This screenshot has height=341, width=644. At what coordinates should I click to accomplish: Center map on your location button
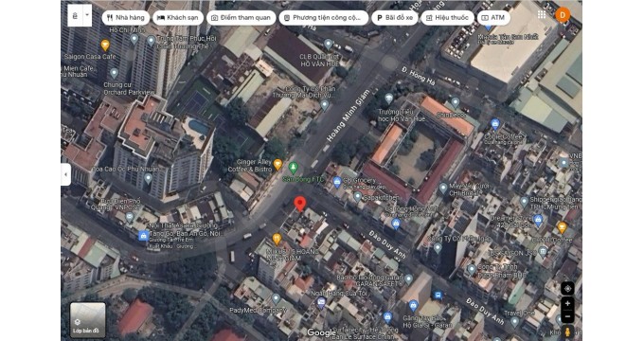coord(567,288)
